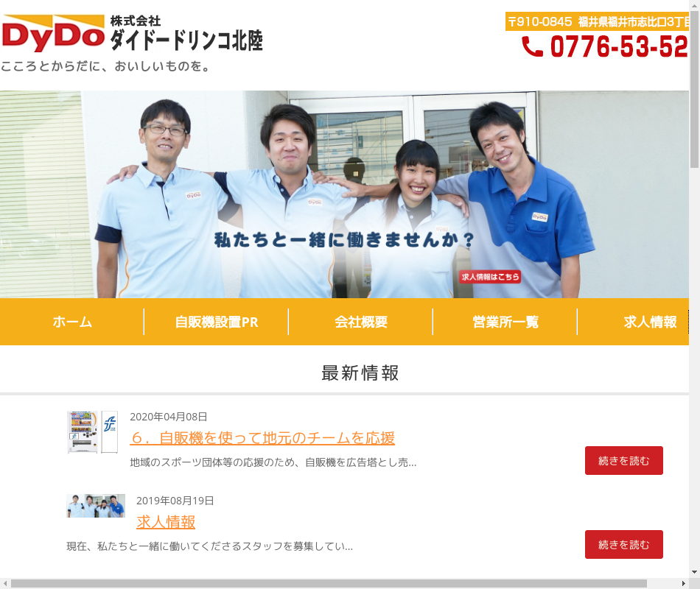
Task: Open the 求人情報 news headline link
Action: [x=166, y=522]
